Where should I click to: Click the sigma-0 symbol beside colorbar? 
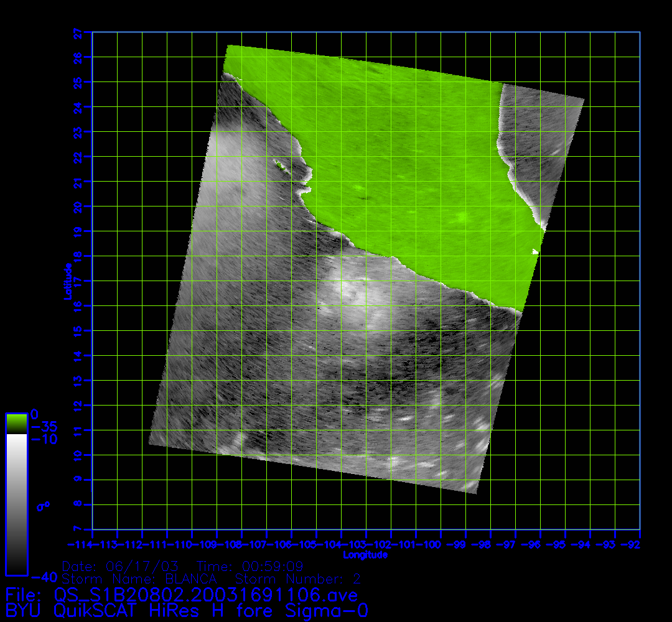pyautogui.click(x=43, y=507)
